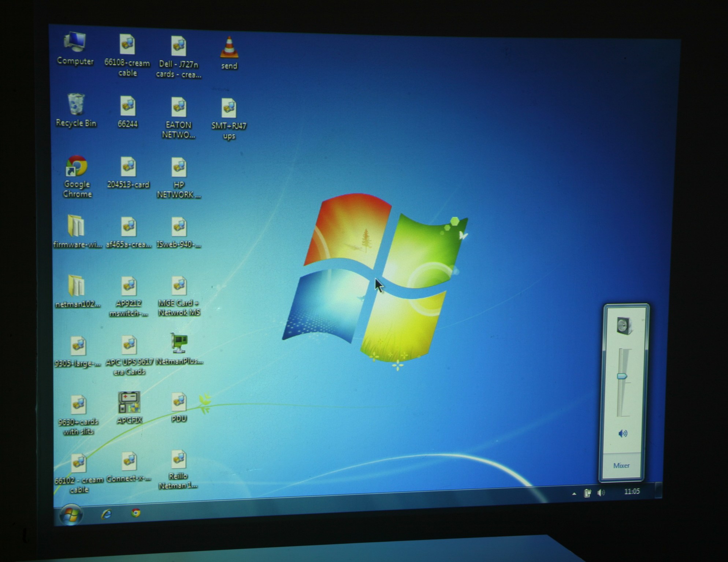Click Show desktop button at taskbar end

pos(658,490)
